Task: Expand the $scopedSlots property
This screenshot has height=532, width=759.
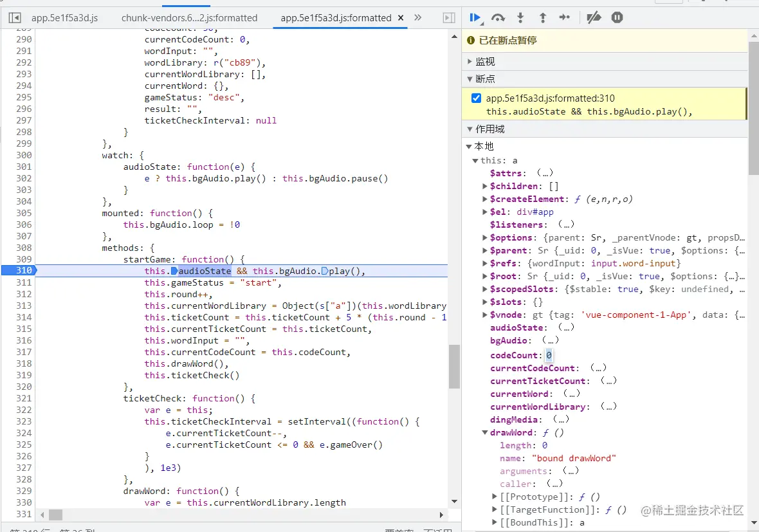Action: [x=485, y=289]
